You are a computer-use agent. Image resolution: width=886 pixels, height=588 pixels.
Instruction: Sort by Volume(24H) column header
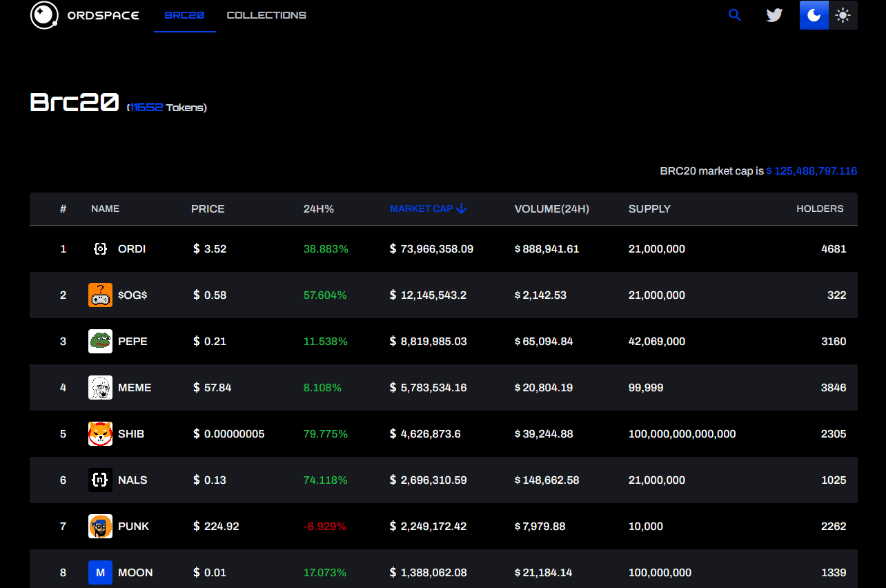click(552, 208)
